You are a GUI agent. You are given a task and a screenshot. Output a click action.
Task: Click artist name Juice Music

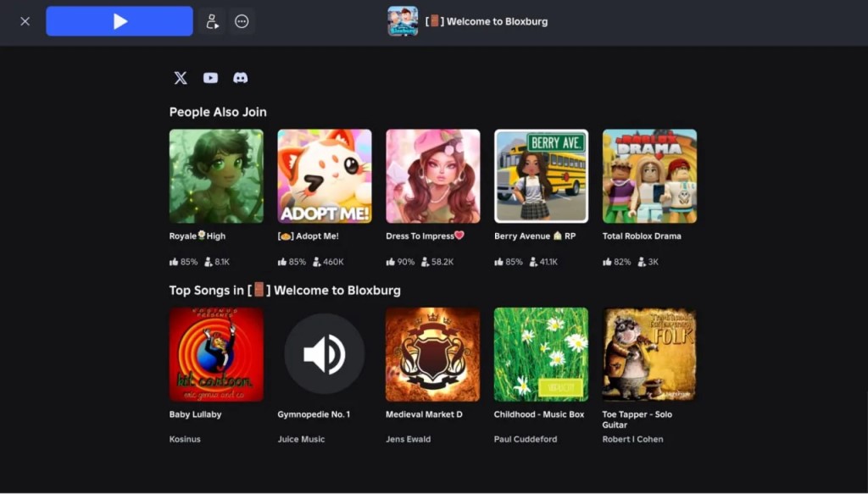click(x=301, y=439)
